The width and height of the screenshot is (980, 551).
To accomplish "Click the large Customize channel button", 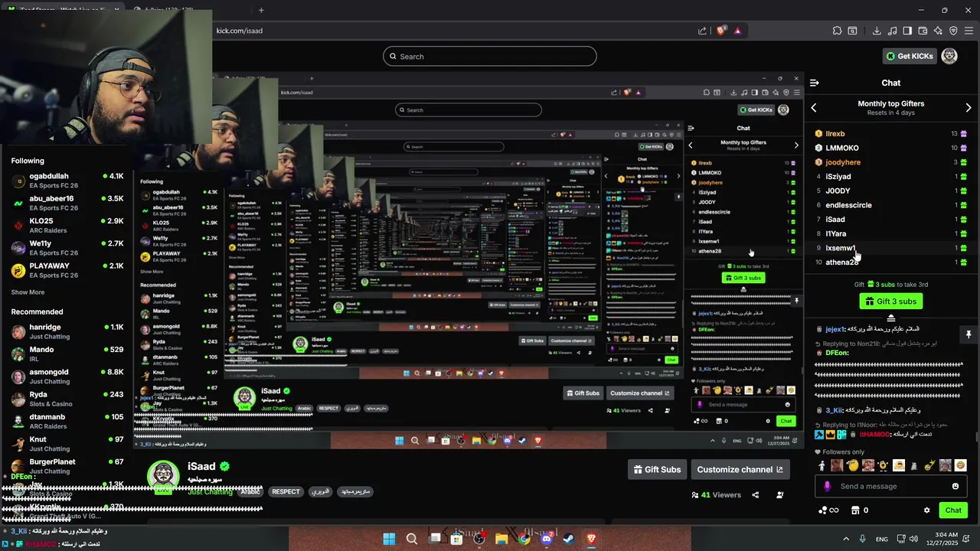I will pos(740,470).
